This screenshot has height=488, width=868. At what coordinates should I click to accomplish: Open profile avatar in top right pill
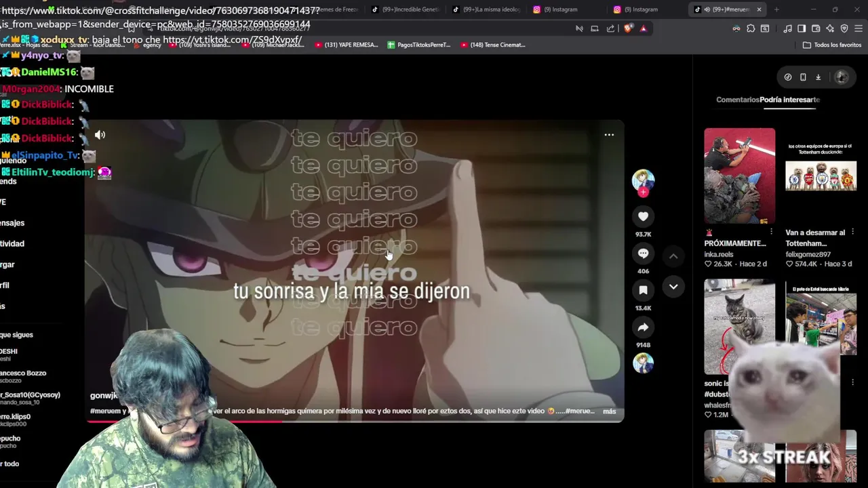click(842, 77)
